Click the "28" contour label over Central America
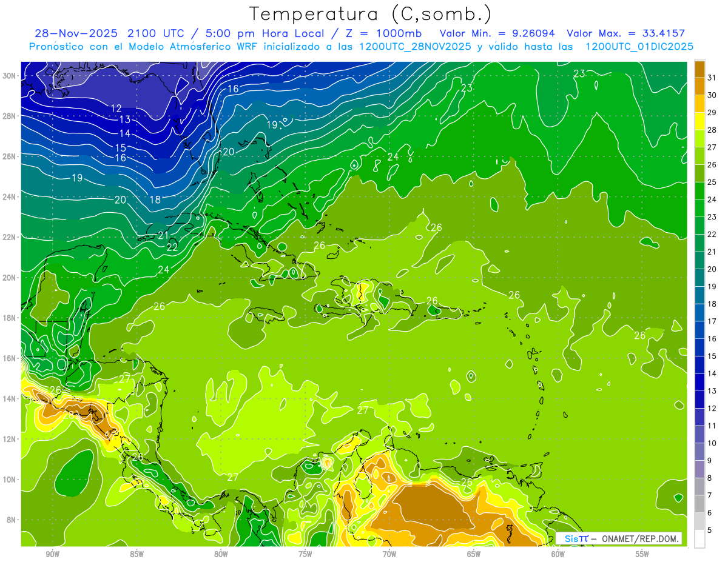The image size is (728, 562). click(x=69, y=415)
